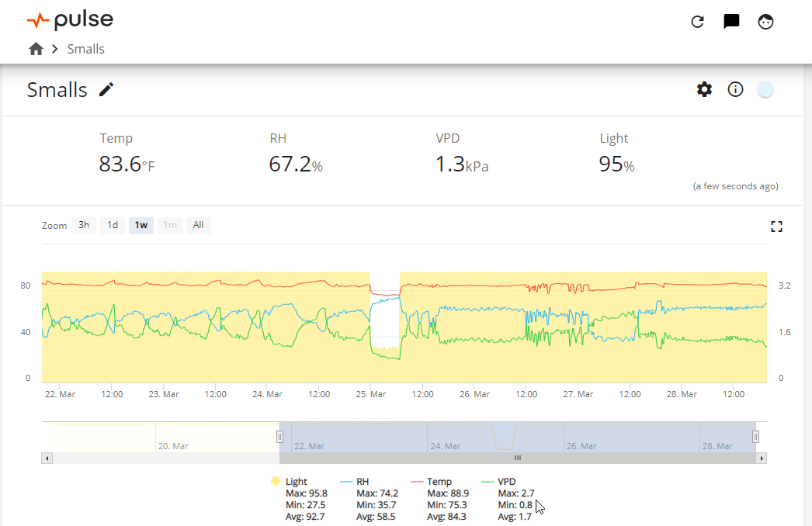Toggle RH series in chart legend
Viewport: 812px width, 526px height.
[x=355, y=482]
